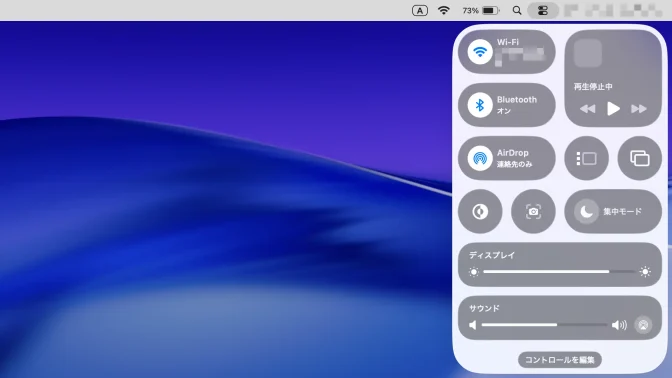Image resolution: width=672 pixels, height=378 pixels.
Task: Play the paused media
Action: [x=613, y=109]
